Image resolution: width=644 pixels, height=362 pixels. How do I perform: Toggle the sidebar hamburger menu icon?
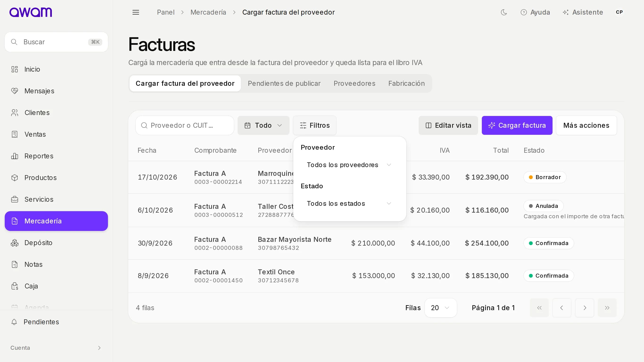pos(136,12)
